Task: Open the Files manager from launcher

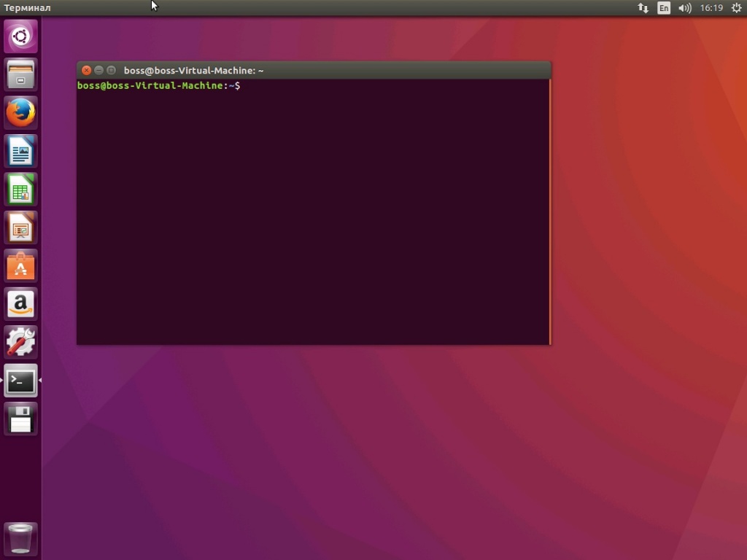Action: click(20, 74)
